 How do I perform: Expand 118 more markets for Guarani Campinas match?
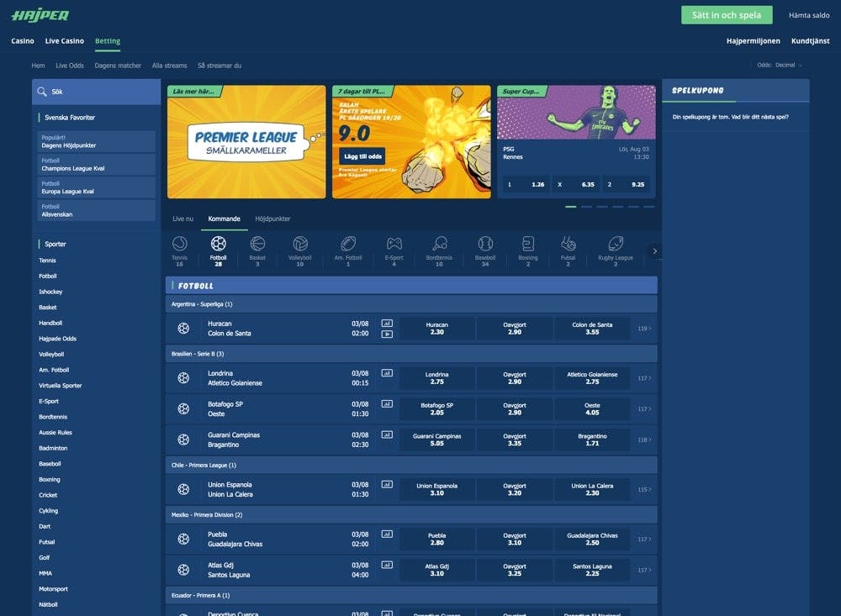(x=644, y=440)
